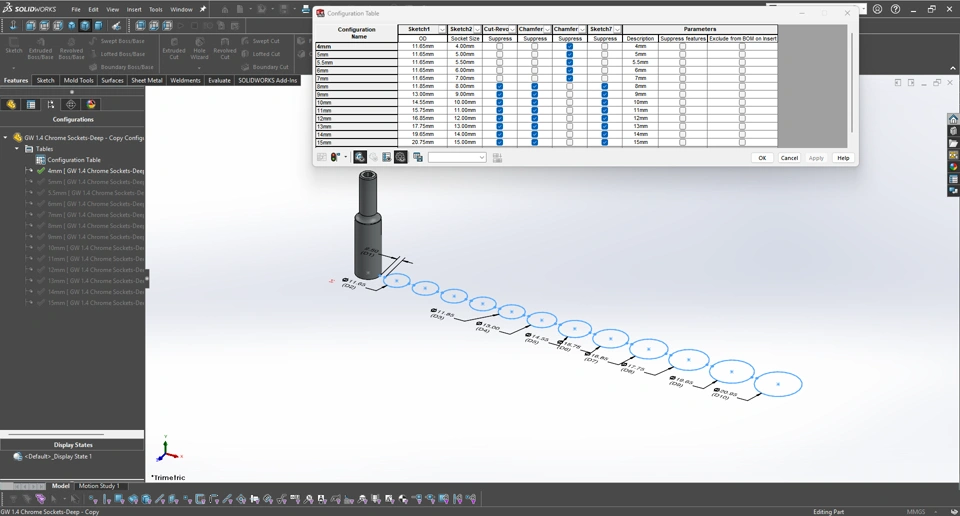Click the Configuration Table tree item icon
The height and width of the screenshot is (516, 960).
tap(40, 160)
